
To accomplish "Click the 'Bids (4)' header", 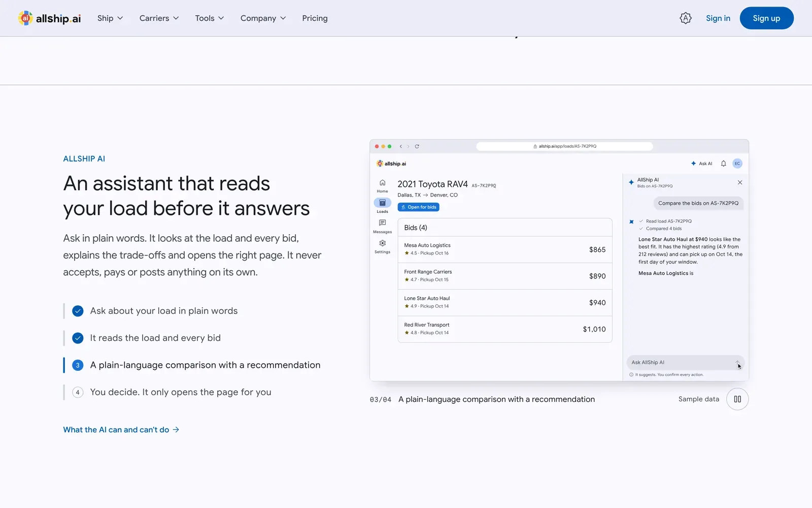I will (416, 228).
